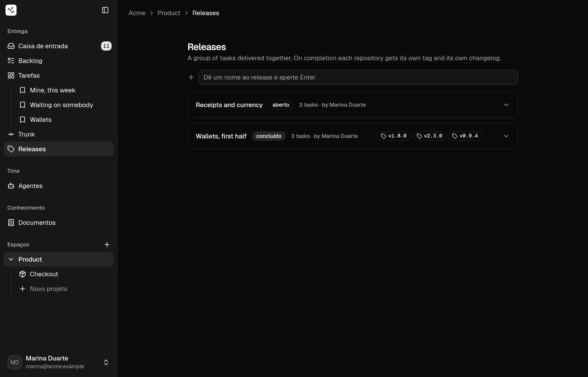This screenshot has width=588, height=377.
Task: Click the Inbox tray icon
Action: (11, 46)
